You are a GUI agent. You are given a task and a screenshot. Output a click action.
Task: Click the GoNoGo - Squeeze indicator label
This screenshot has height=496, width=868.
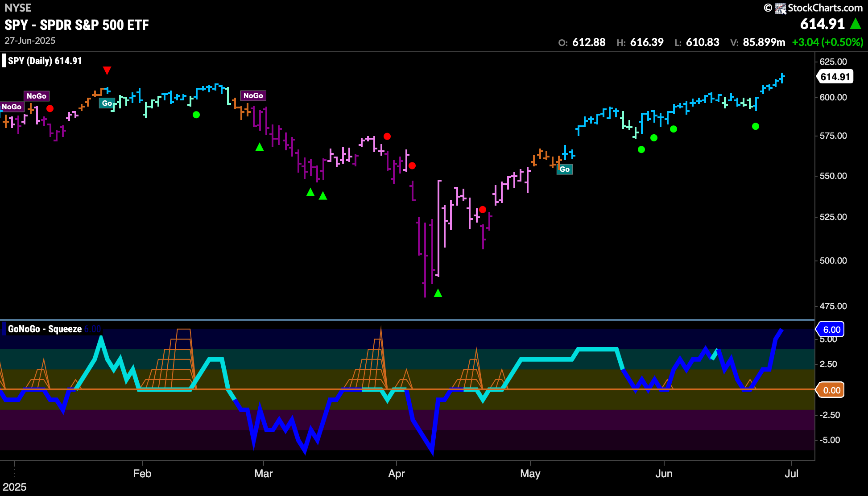(x=45, y=329)
